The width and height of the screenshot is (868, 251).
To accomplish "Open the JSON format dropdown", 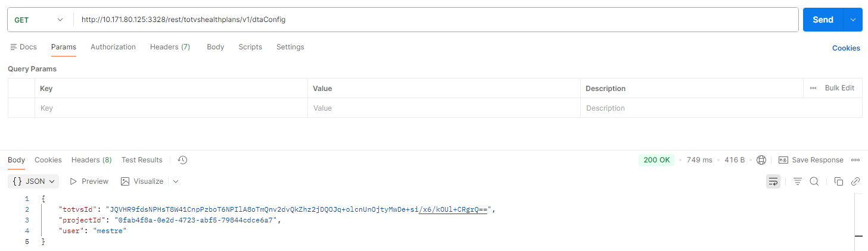I will 35,181.
